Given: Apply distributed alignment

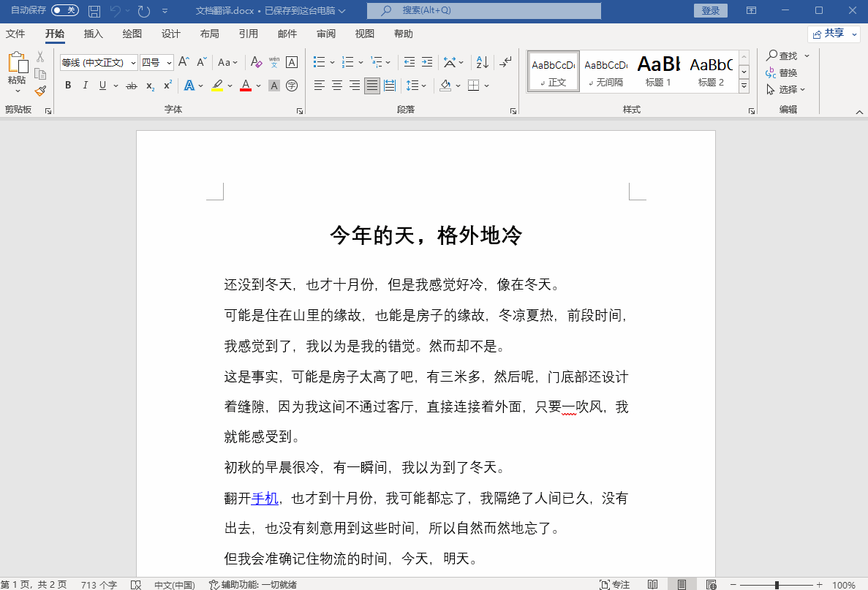Looking at the screenshot, I should tap(390, 86).
